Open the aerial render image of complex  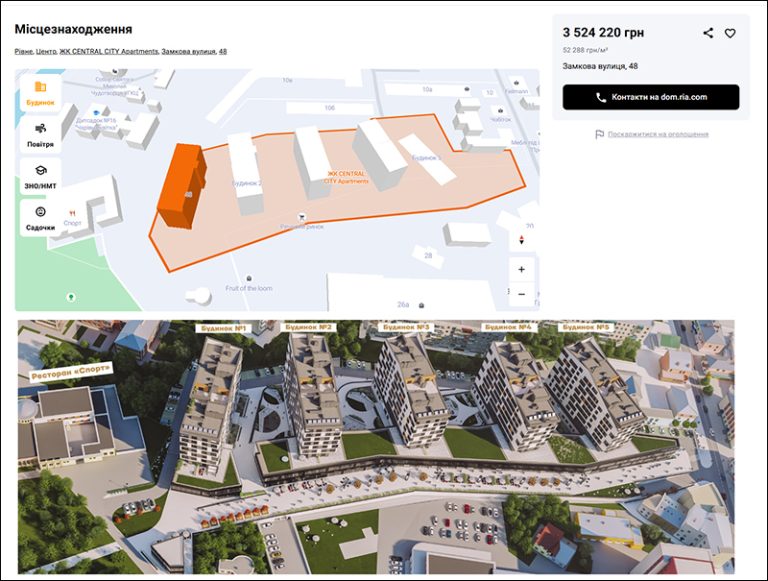click(x=376, y=447)
